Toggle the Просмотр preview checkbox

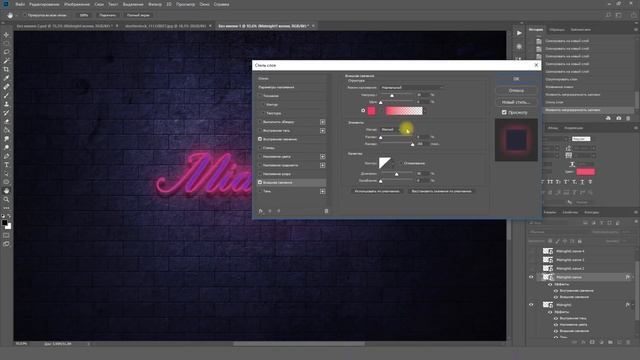[x=504, y=112]
